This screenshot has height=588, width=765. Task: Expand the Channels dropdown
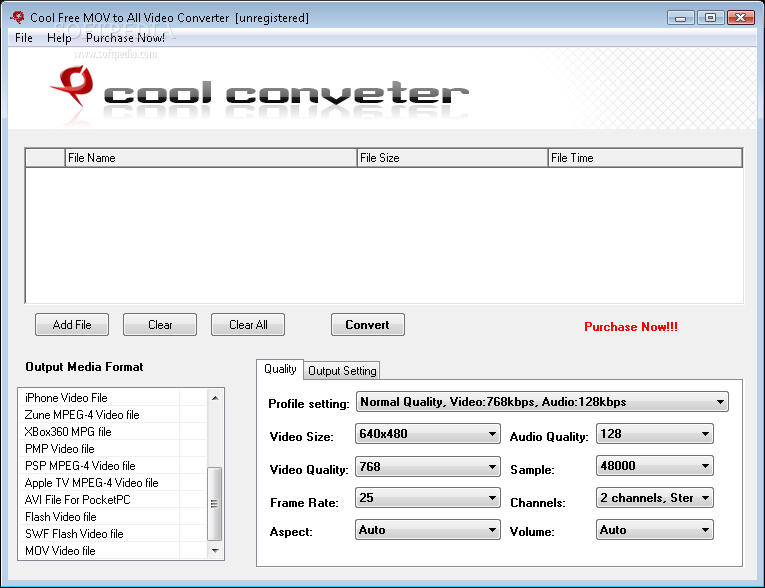(x=655, y=498)
